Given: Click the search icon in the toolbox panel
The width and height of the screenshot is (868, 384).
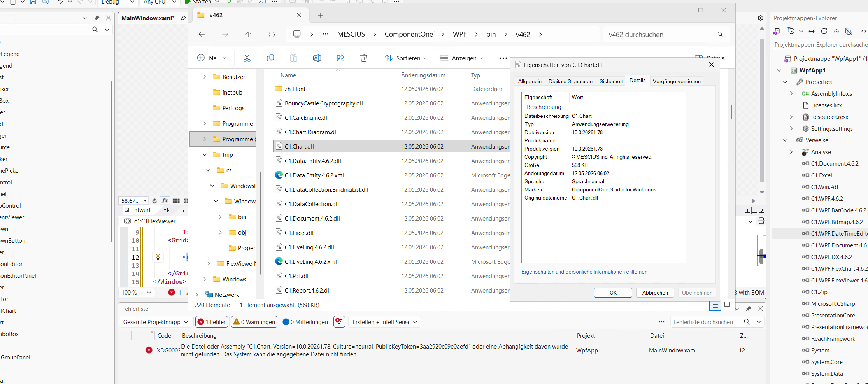Looking at the screenshot, I should (95, 30).
